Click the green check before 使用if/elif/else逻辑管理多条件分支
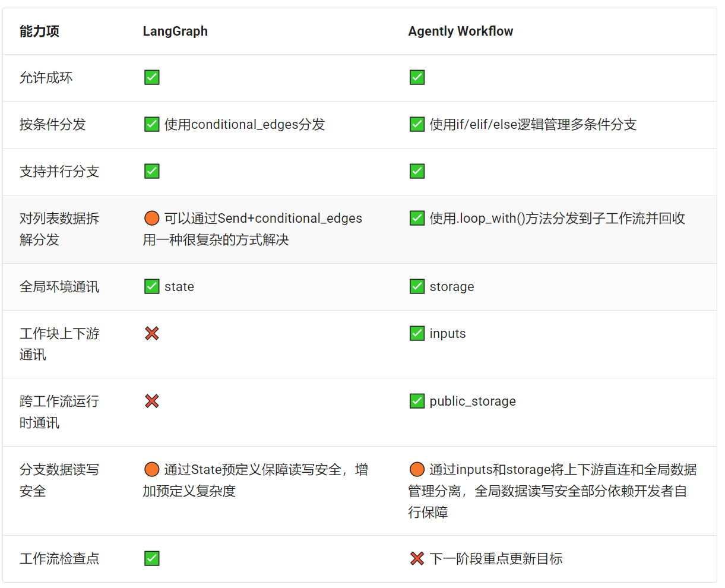Viewport: 725px width, 588px height. (417, 124)
